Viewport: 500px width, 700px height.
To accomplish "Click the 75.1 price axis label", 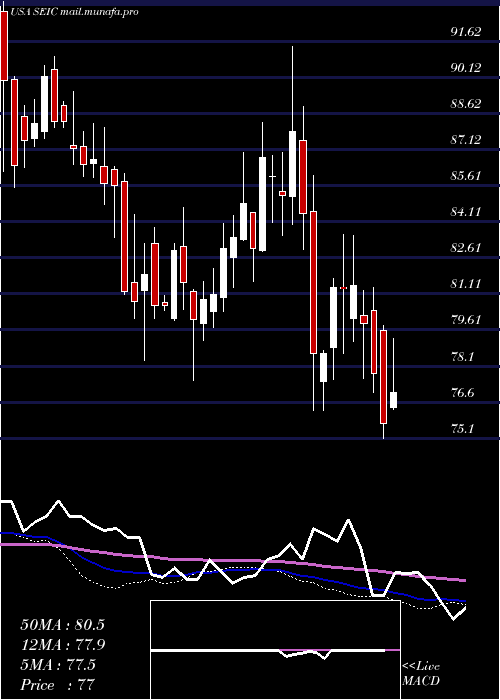I will 463,429.
